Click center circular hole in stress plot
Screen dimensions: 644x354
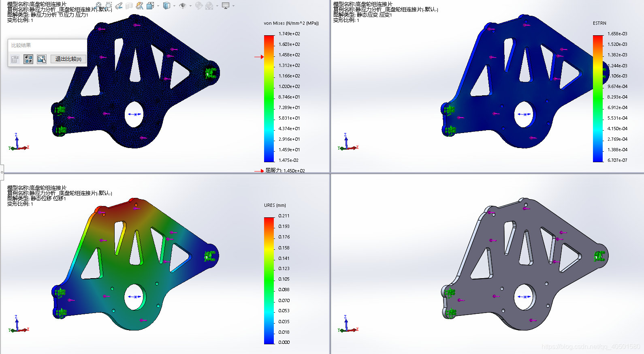pos(134,114)
